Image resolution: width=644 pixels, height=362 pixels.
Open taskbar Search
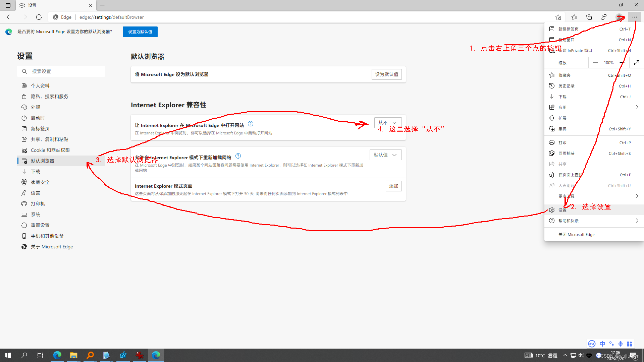pos(24,355)
